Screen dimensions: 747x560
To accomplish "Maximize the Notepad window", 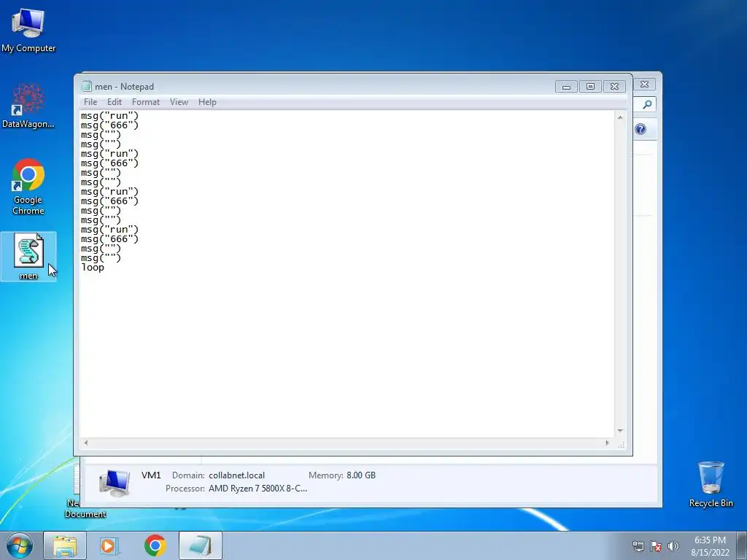I will coord(590,86).
